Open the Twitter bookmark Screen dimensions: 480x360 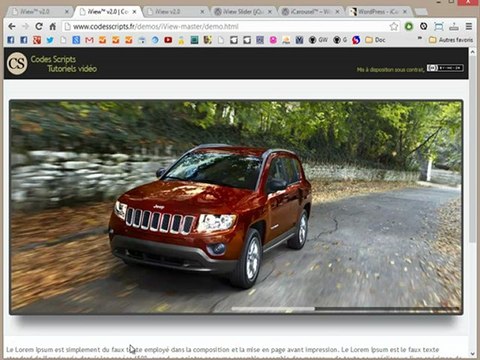50,40
